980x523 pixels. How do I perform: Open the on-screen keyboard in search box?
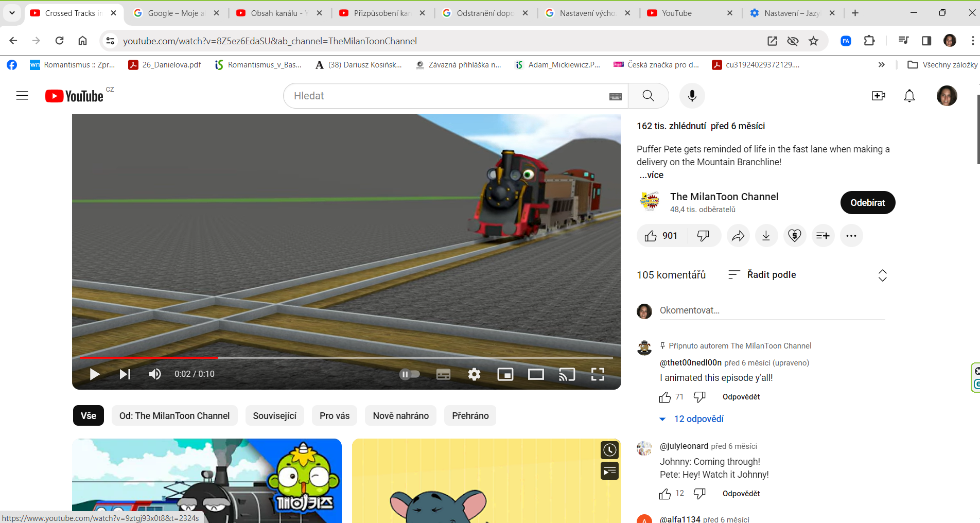pyautogui.click(x=616, y=96)
